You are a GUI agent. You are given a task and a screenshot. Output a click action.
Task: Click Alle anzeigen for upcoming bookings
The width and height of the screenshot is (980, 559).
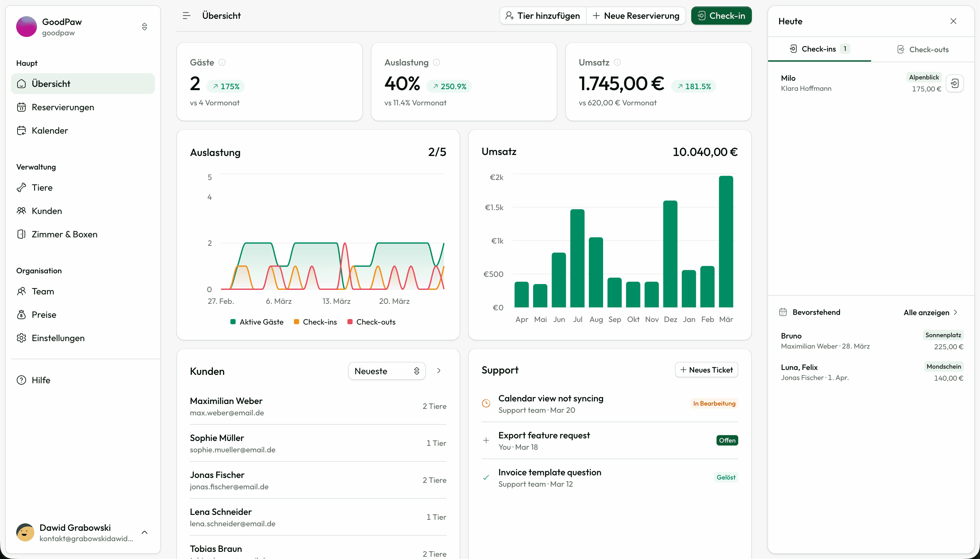pyautogui.click(x=930, y=312)
